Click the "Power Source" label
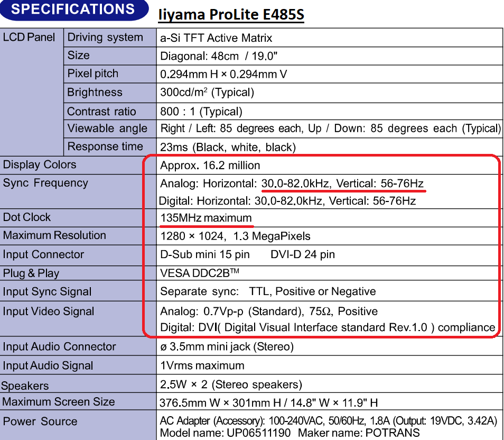This screenshot has width=504, height=440. click(x=40, y=421)
